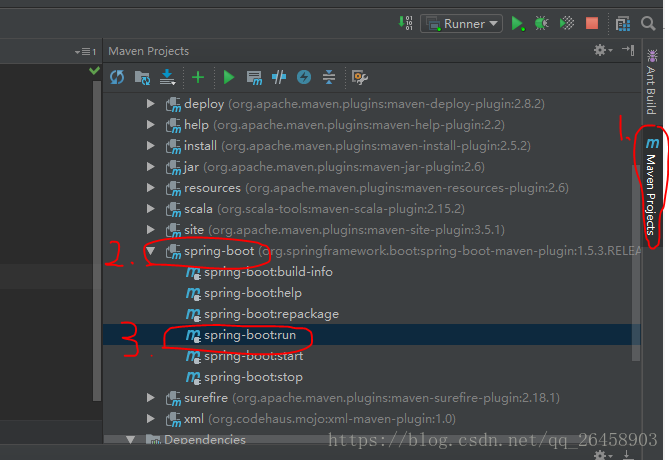669x460 pixels.
Task: Click the Reimport All Maven Projects icon
Action: tap(117, 77)
